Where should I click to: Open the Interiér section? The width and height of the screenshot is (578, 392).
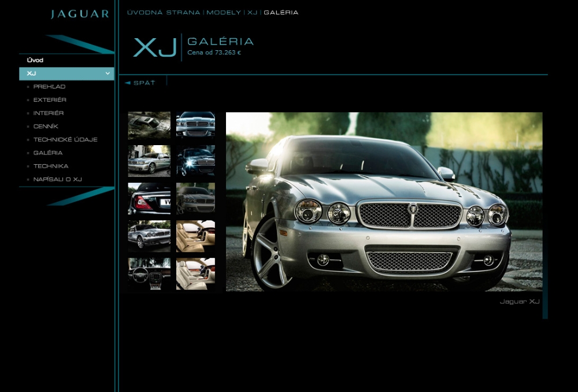[49, 113]
